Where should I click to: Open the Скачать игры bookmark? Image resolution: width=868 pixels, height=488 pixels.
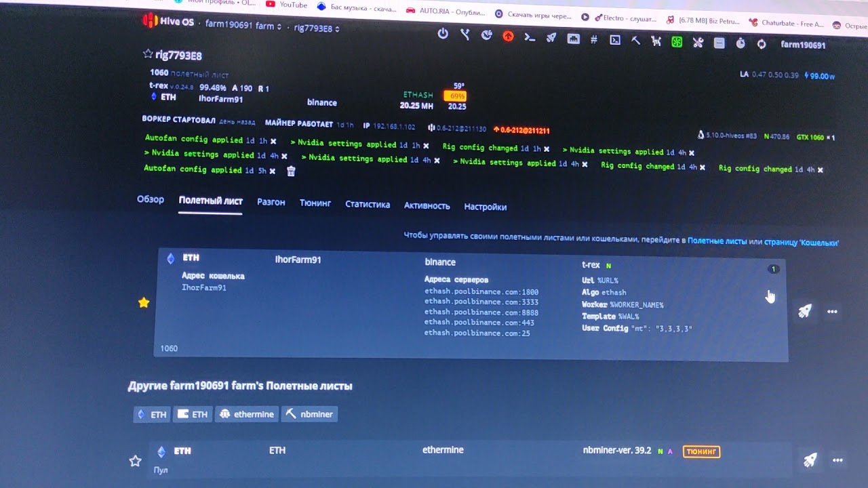tap(533, 14)
